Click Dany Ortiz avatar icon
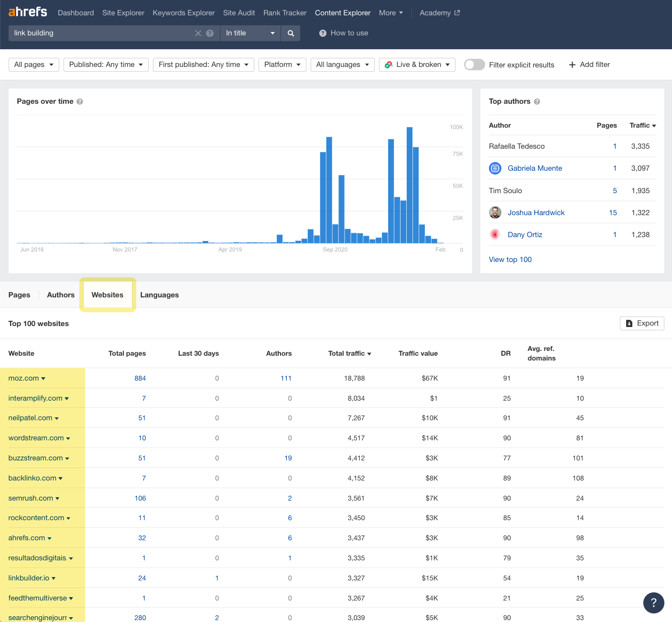This screenshot has width=672, height=622. (495, 234)
